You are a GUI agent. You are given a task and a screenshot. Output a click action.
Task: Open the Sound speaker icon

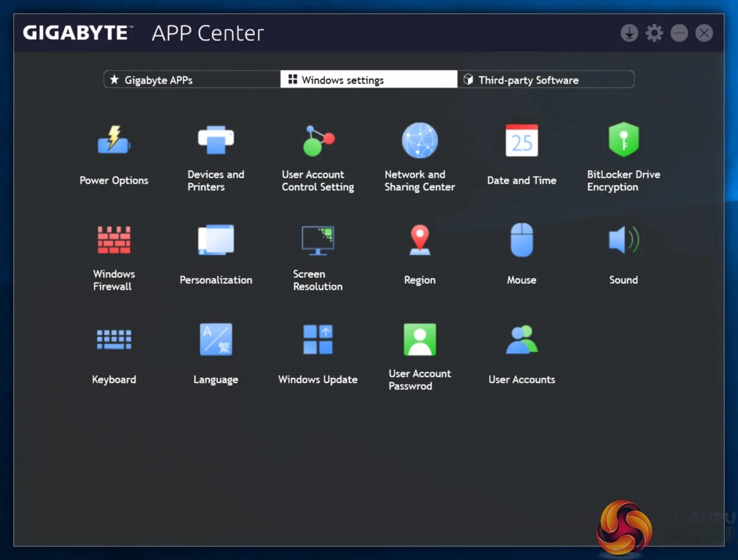[624, 240]
